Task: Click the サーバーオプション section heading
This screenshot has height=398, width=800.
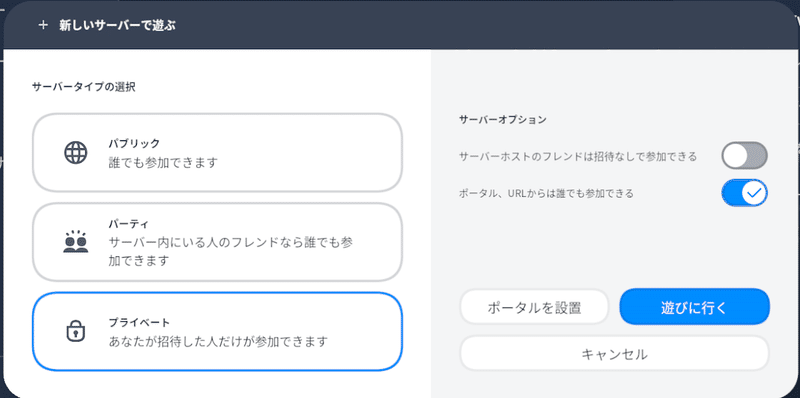Action: [x=503, y=120]
